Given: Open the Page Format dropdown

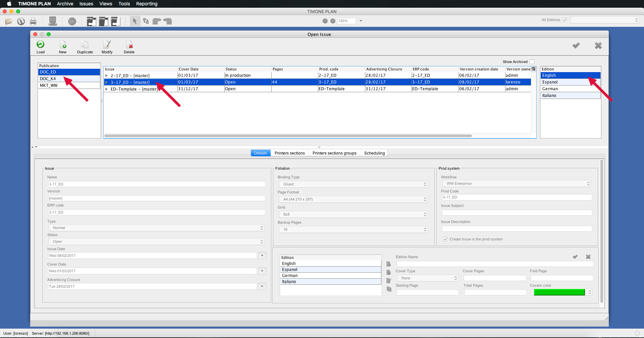Looking at the screenshot, I should (x=354, y=199).
